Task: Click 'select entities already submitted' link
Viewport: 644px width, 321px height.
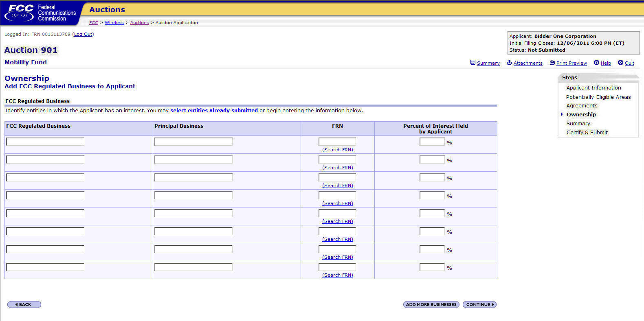Action: tap(214, 111)
